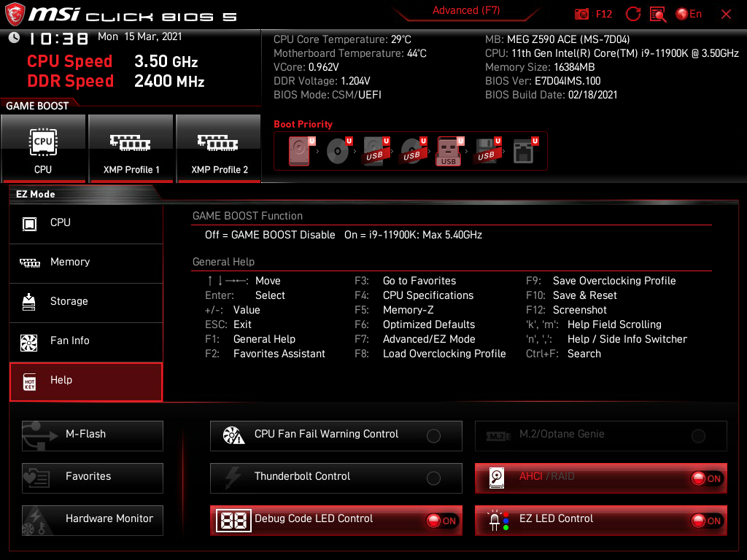Open M-Flash utility
The height and width of the screenshot is (560, 747).
coord(93,436)
